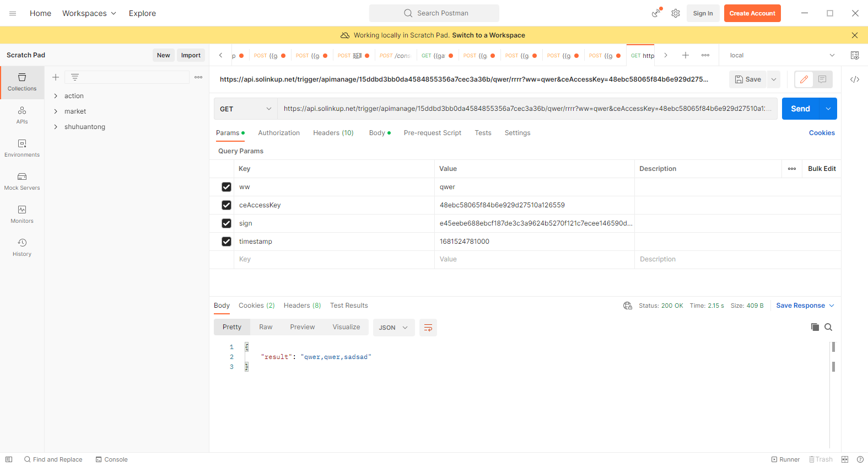
Task: Open the Cookies link
Action: (822, 133)
